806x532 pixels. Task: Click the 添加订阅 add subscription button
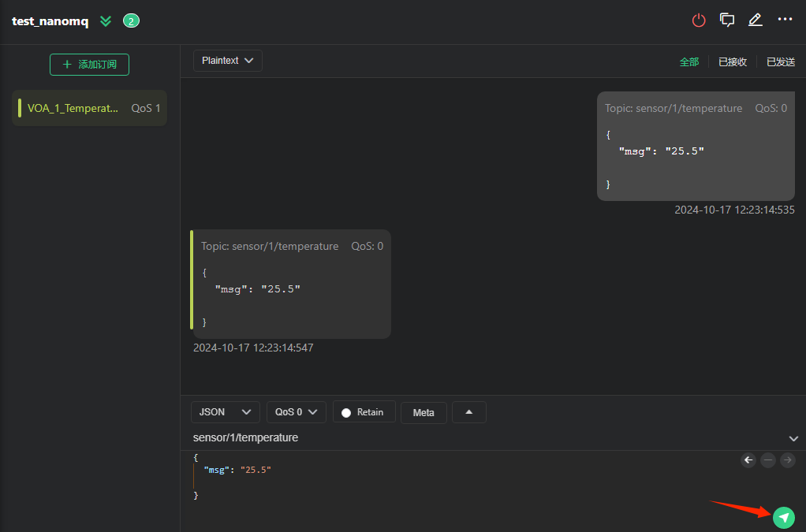click(x=89, y=65)
